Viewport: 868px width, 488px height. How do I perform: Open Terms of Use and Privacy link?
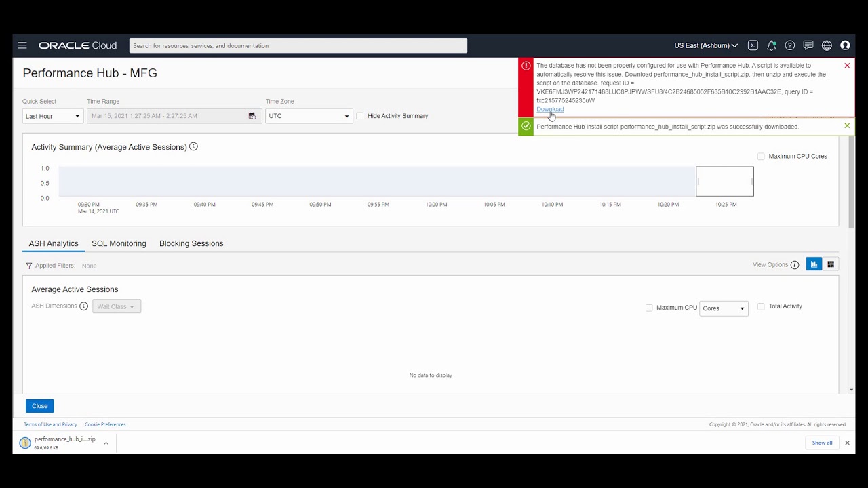tap(51, 424)
